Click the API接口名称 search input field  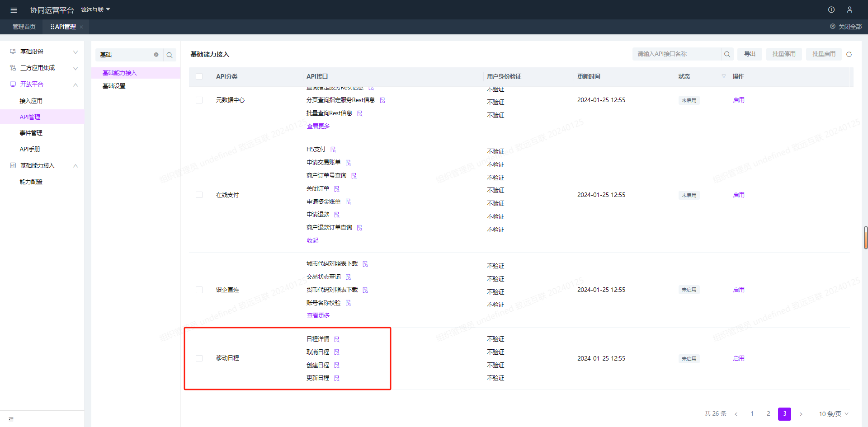coord(676,54)
